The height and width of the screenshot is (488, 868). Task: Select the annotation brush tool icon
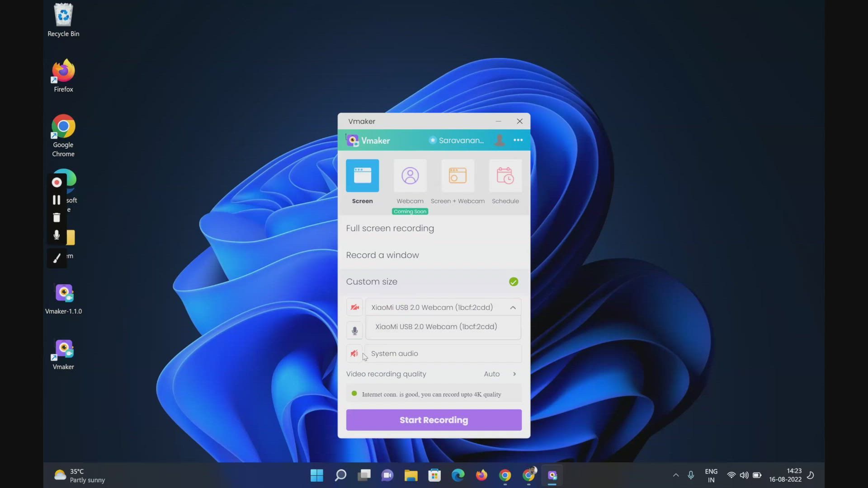(57, 258)
